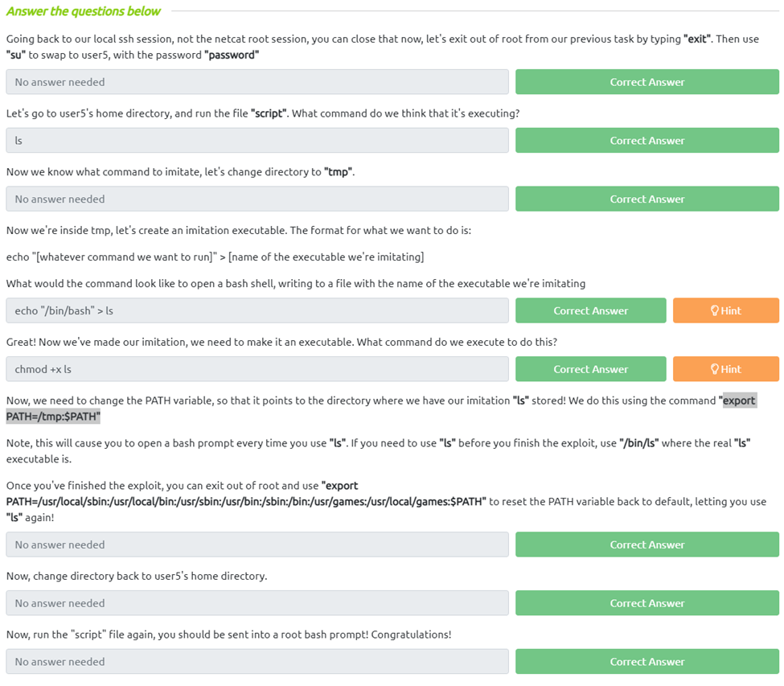Click Correct Answer beside the echo "/bin/bash" field
This screenshot has width=784, height=686.
point(590,310)
